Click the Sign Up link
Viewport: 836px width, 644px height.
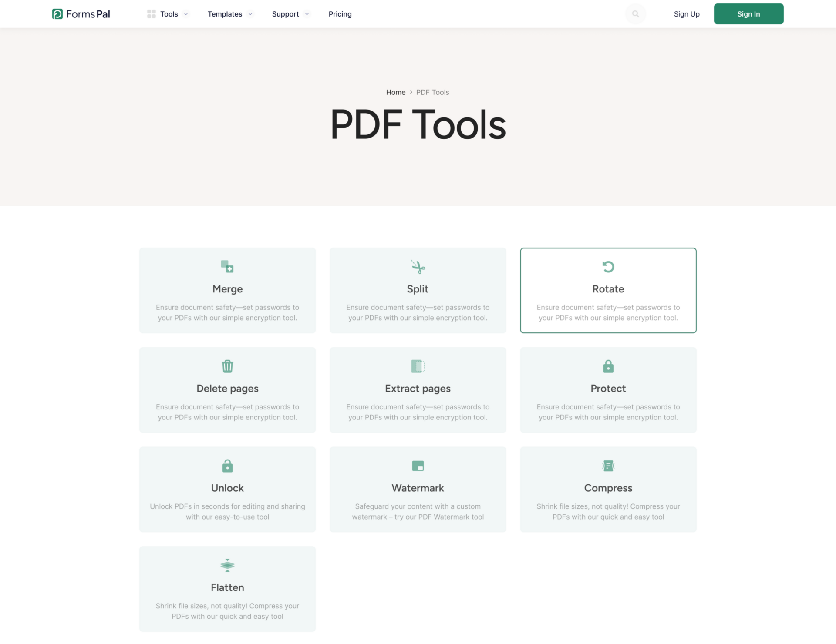686,14
